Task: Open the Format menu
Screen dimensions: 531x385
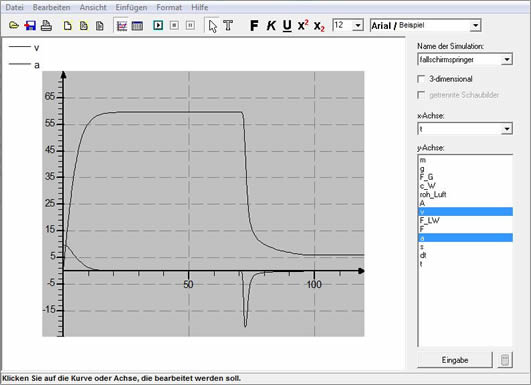Action: 169,7
